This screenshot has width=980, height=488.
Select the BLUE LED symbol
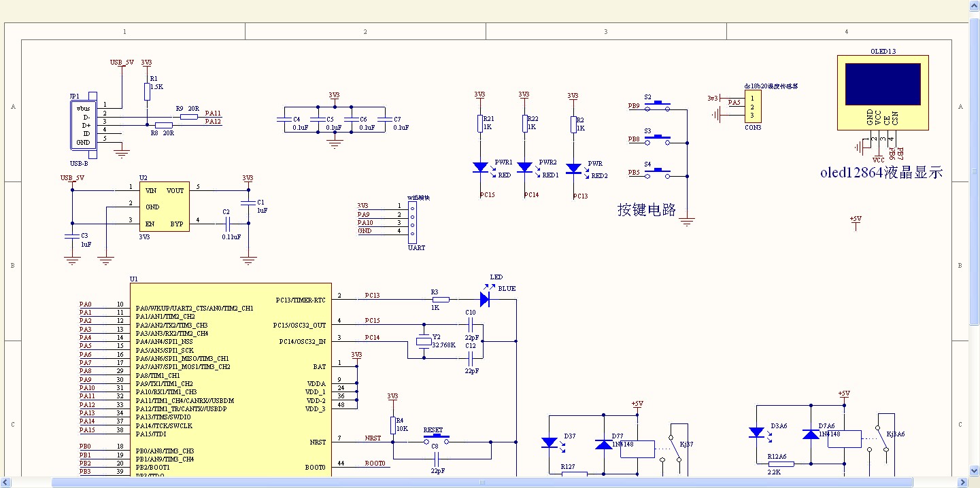click(x=486, y=298)
